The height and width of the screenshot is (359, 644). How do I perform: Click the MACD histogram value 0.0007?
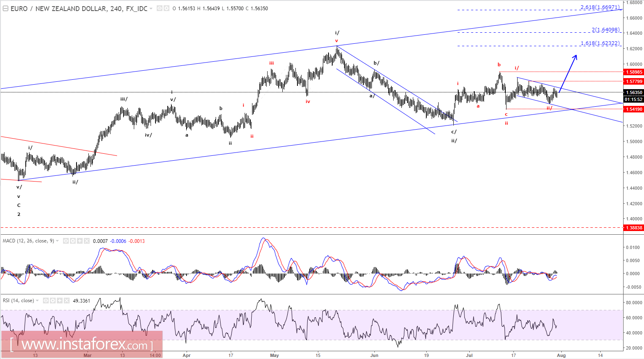pos(100,241)
